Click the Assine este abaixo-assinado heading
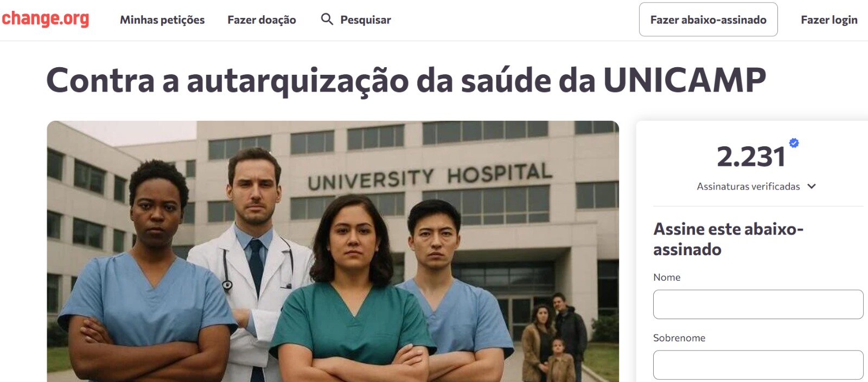The height and width of the screenshot is (382, 868). (728, 239)
